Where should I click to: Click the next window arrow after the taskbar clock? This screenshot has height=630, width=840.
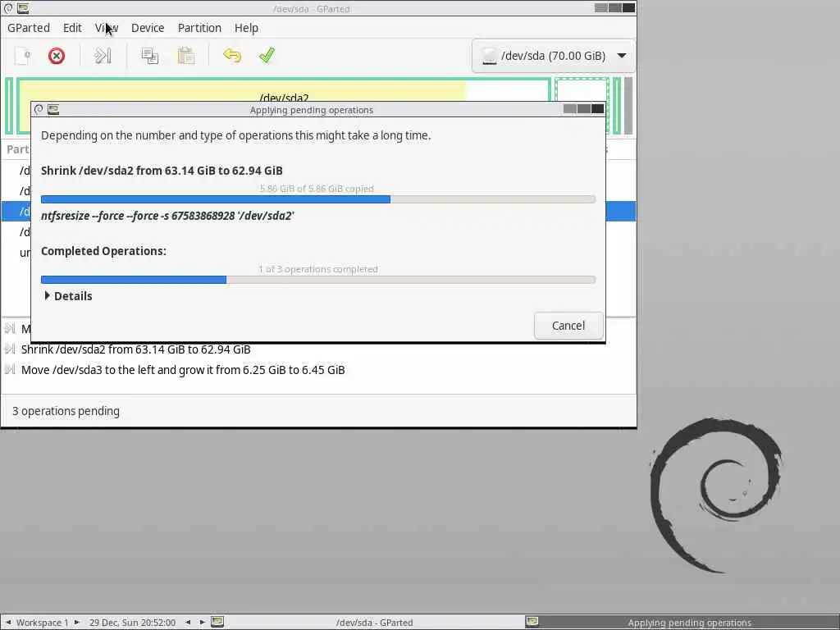click(203, 623)
